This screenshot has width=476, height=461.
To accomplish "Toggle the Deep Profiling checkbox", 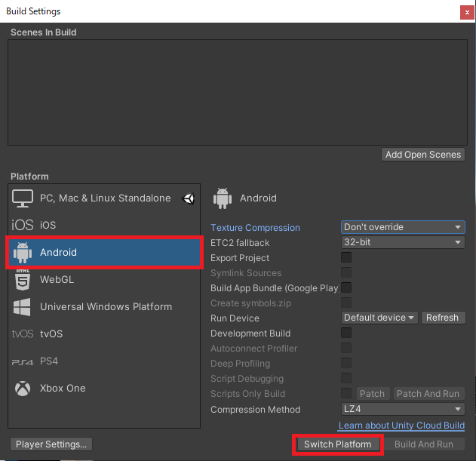I will pyautogui.click(x=346, y=363).
